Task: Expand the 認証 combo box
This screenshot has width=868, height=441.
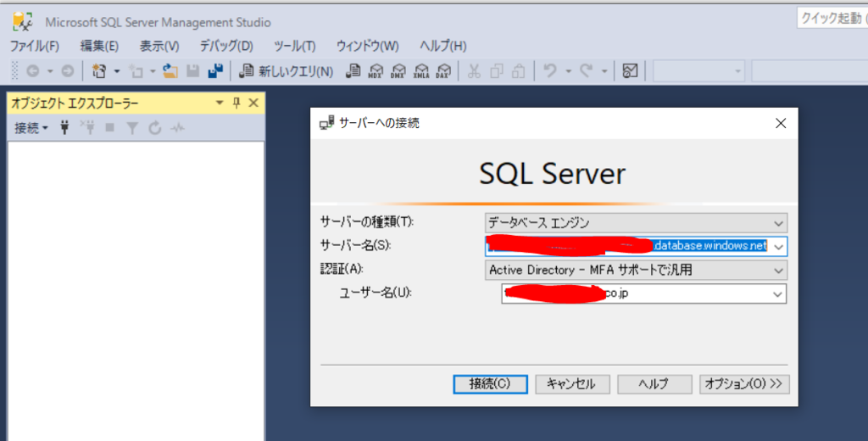Action: coord(636,271)
